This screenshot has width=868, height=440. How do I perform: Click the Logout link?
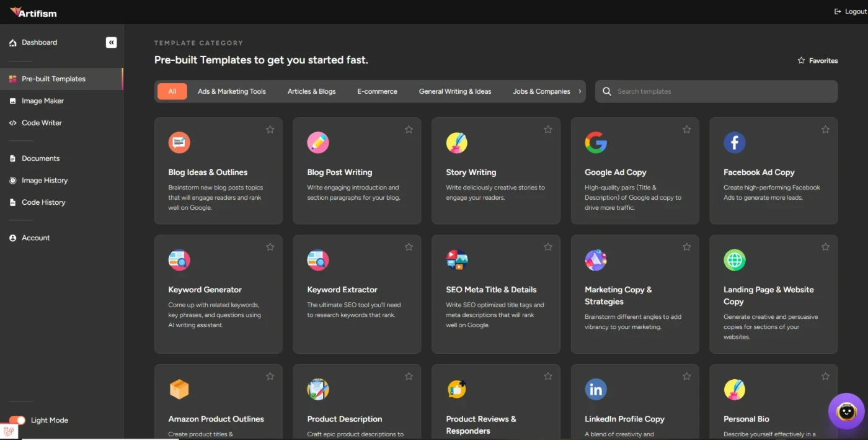tap(846, 12)
